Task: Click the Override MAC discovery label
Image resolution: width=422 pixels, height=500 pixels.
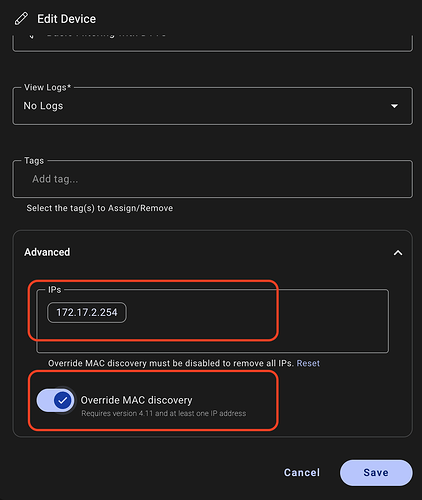Action: [x=136, y=400]
